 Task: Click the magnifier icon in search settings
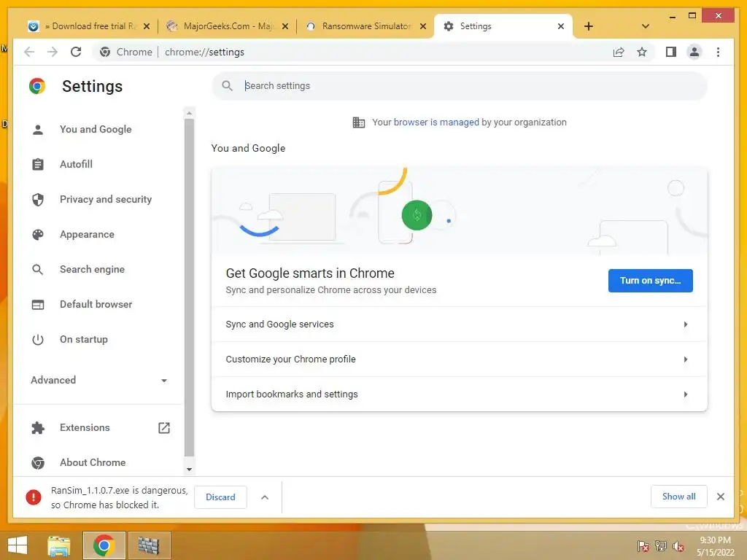[x=228, y=86]
